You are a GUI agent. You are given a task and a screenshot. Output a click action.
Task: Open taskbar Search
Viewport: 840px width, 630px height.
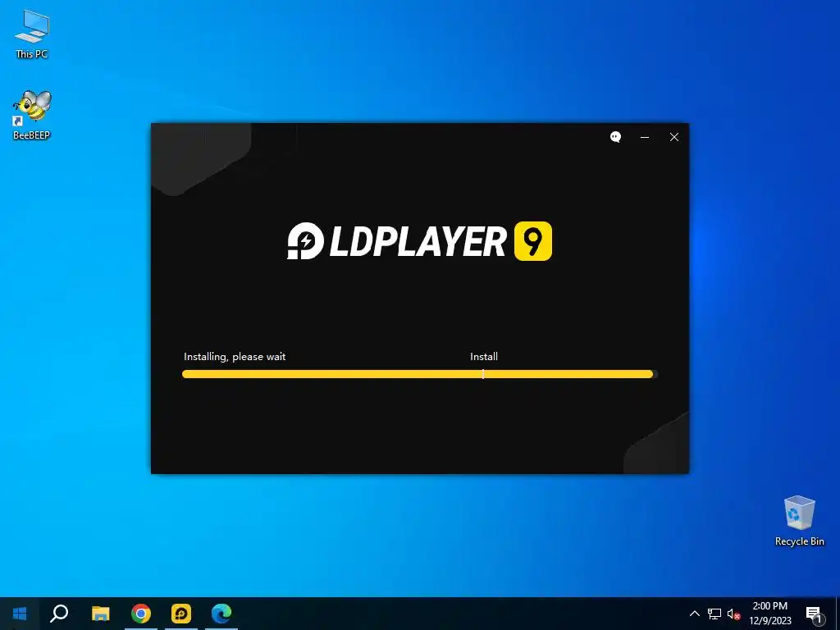(x=59, y=614)
